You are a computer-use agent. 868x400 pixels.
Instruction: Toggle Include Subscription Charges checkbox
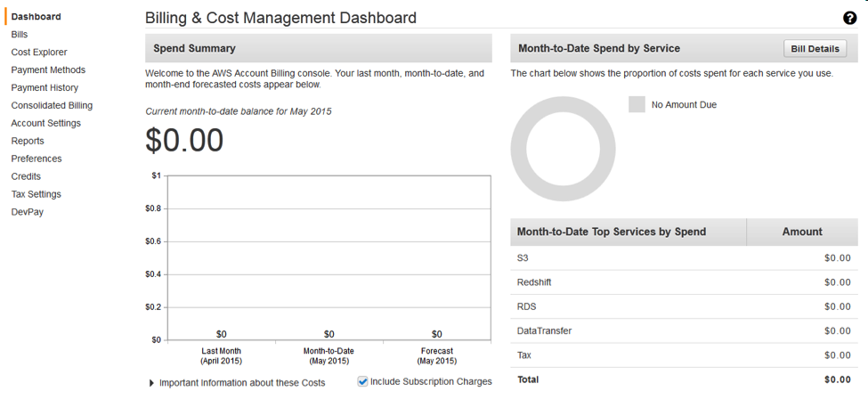pos(362,381)
